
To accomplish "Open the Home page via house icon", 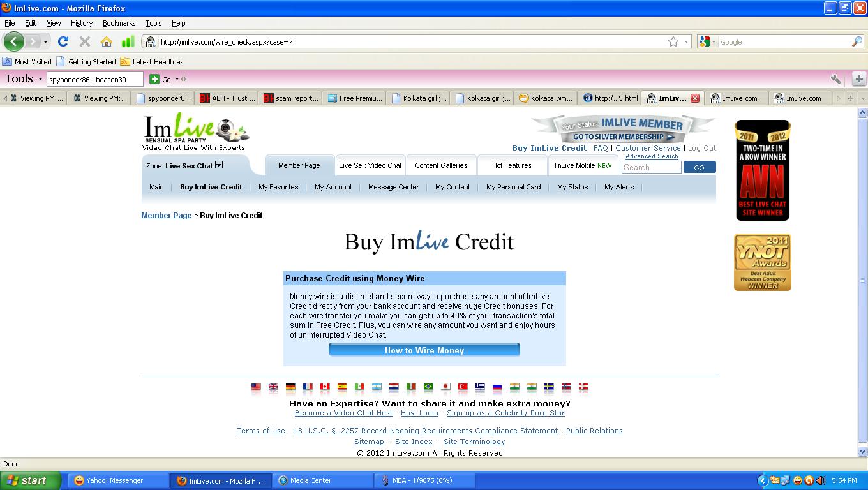I will 106,41.
